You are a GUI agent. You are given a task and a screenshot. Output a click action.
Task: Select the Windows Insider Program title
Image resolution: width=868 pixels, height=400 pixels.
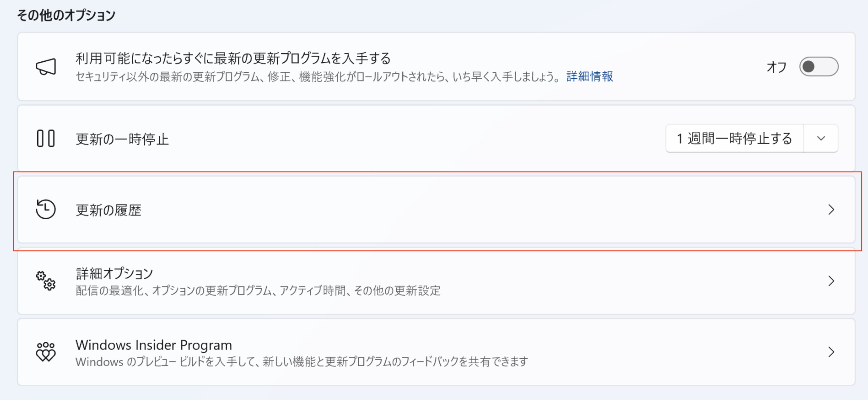pyautogui.click(x=154, y=345)
